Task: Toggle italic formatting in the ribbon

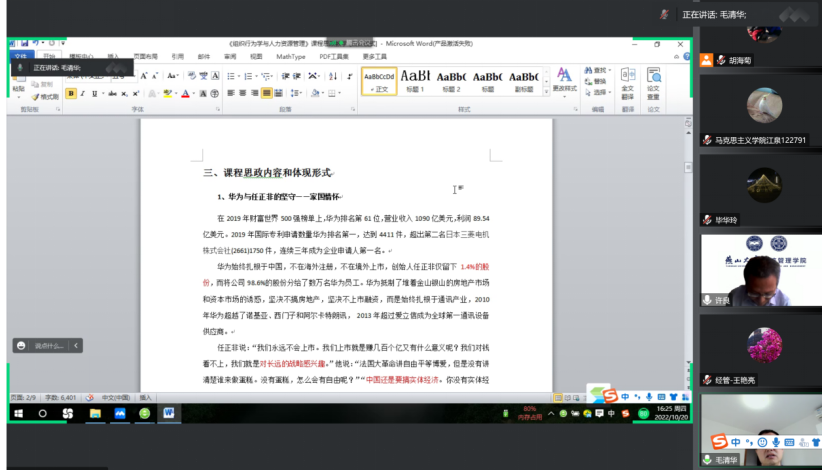Action: tap(84, 94)
